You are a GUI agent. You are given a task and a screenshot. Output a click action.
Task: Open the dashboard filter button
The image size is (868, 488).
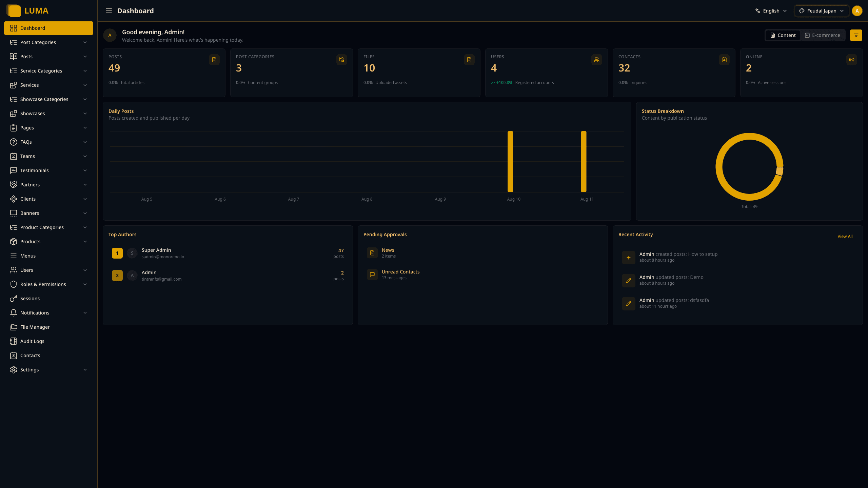pyautogui.click(x=856, y=35)
